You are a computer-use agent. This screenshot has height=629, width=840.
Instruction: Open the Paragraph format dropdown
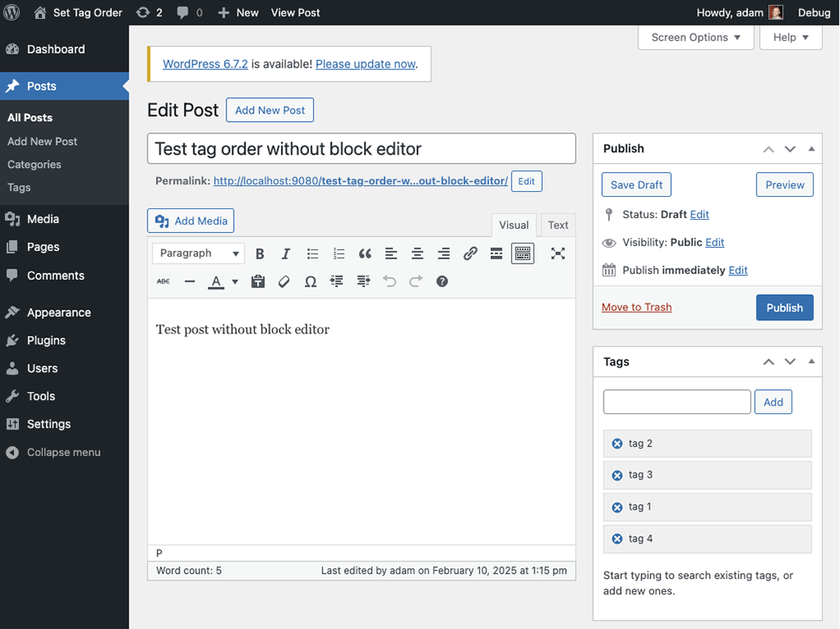point(198,254)
